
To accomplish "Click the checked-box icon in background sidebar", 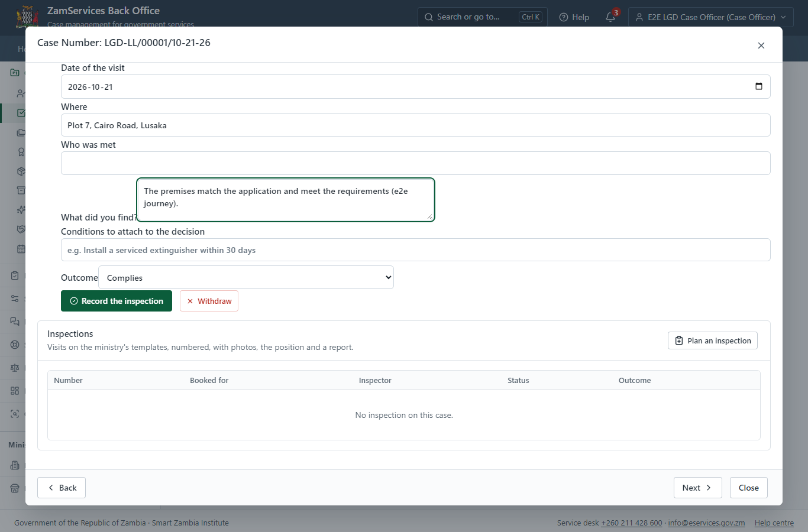I will [21, 113].
